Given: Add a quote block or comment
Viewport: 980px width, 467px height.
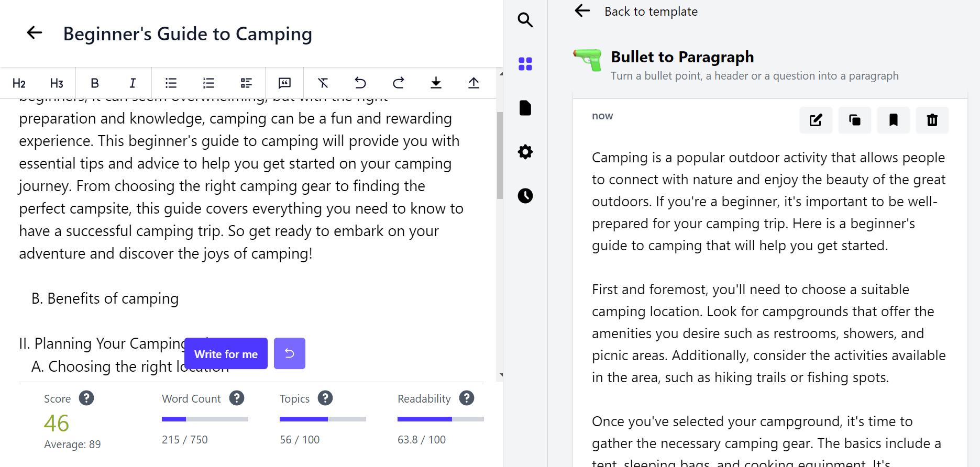Looking at the screenshot, I should 284,83.
